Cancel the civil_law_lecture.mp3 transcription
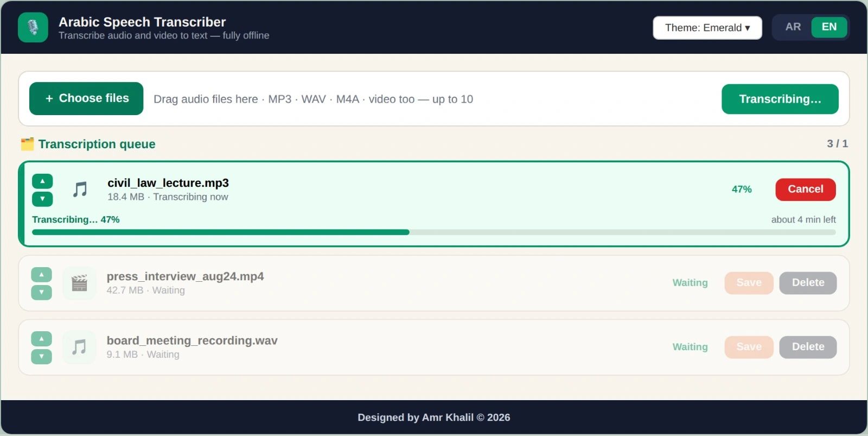Screen dimensions: 868x436 [806, 189]
